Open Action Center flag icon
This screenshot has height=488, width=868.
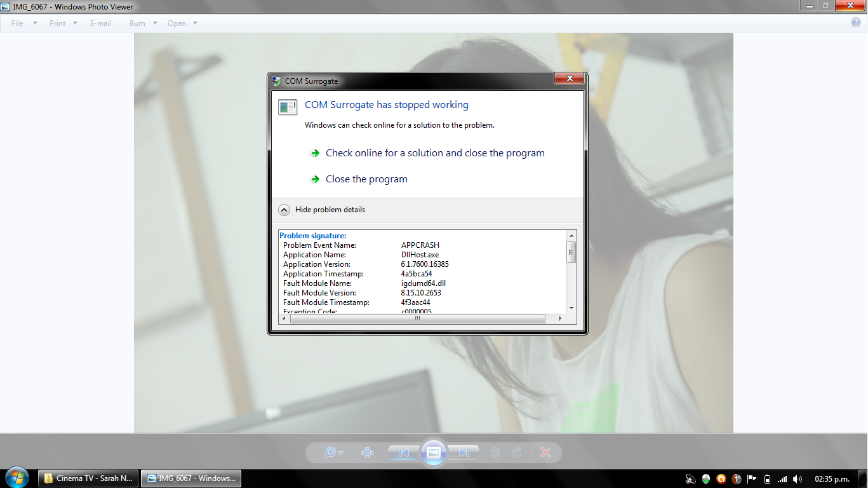752,479
